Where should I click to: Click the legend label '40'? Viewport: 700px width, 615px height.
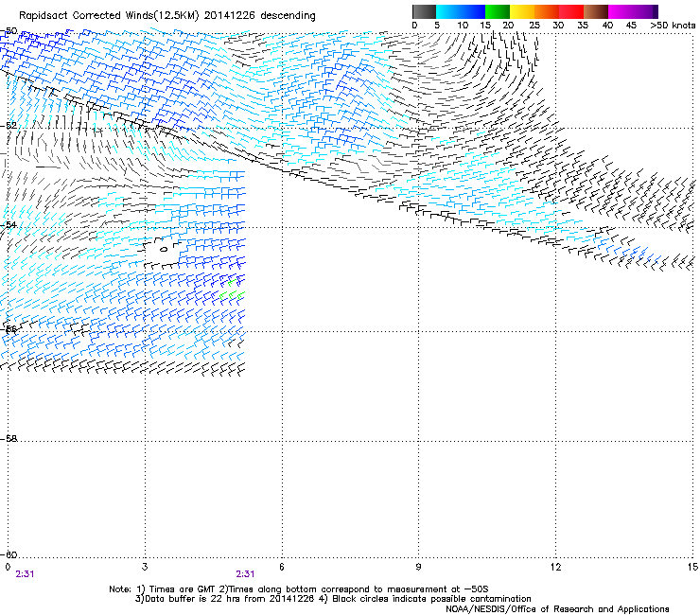607,26
